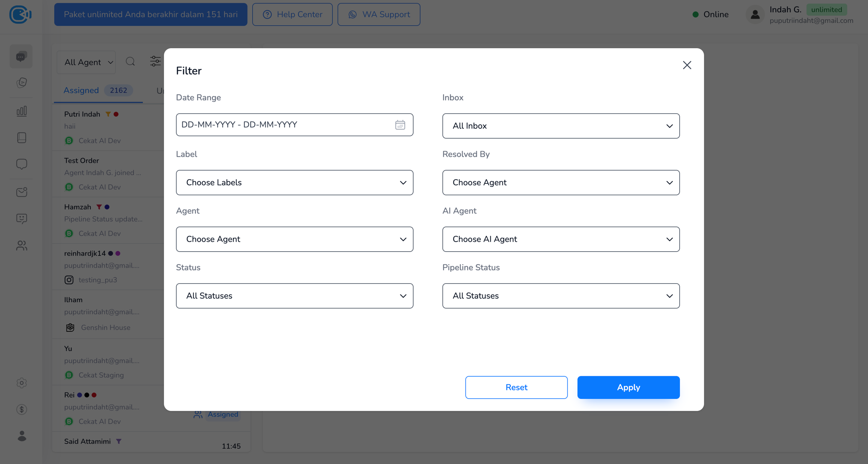Open settings gear in sidebar
This screenshot has height=464, width=868.
click(21, 383)
